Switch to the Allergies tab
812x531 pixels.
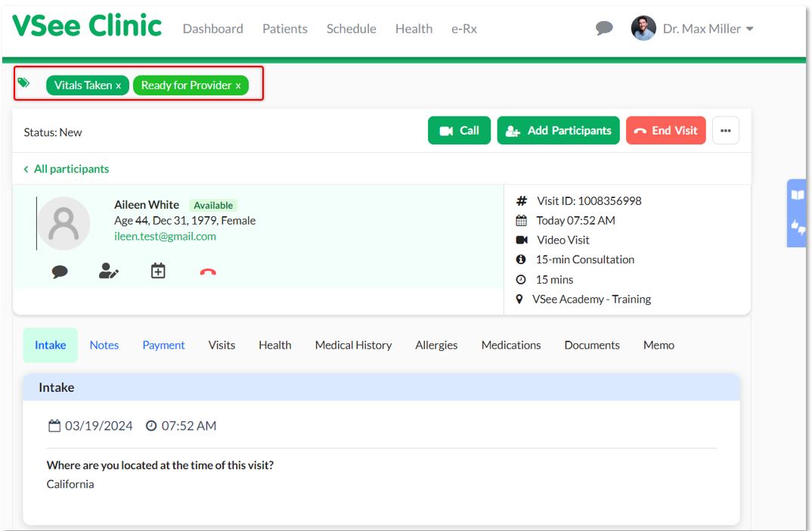[436, 345]
